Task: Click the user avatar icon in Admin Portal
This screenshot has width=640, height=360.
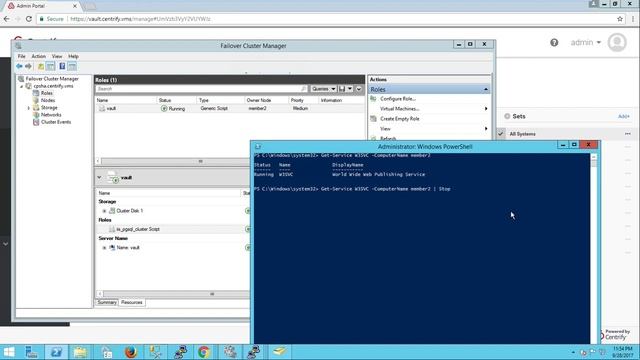Action: [617, 42]
